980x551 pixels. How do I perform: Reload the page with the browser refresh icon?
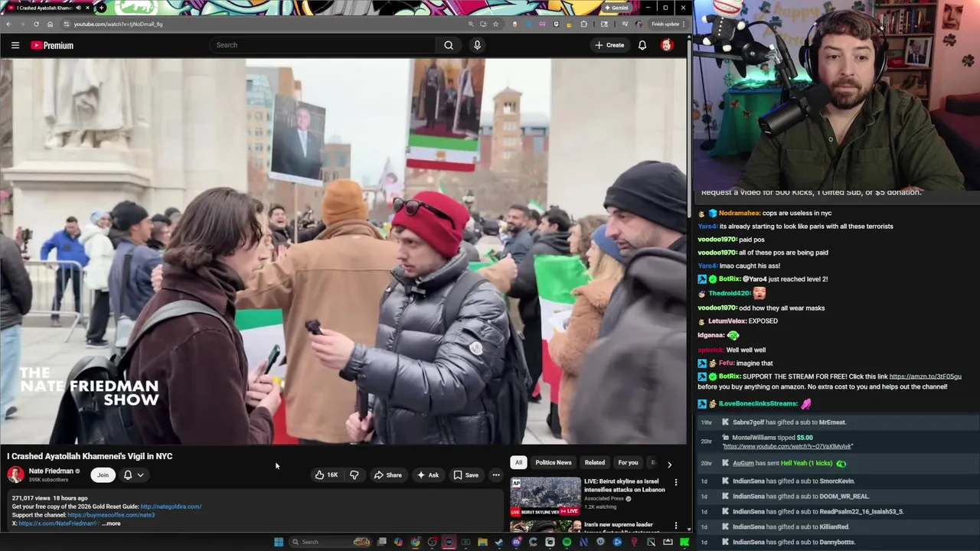click(x=36, y=24)
